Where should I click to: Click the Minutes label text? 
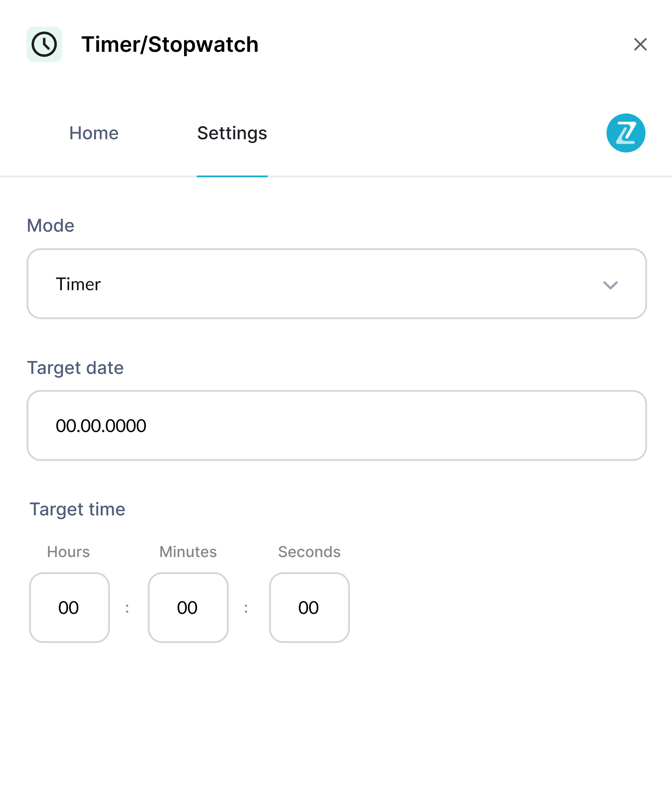[x=188, y=552]
